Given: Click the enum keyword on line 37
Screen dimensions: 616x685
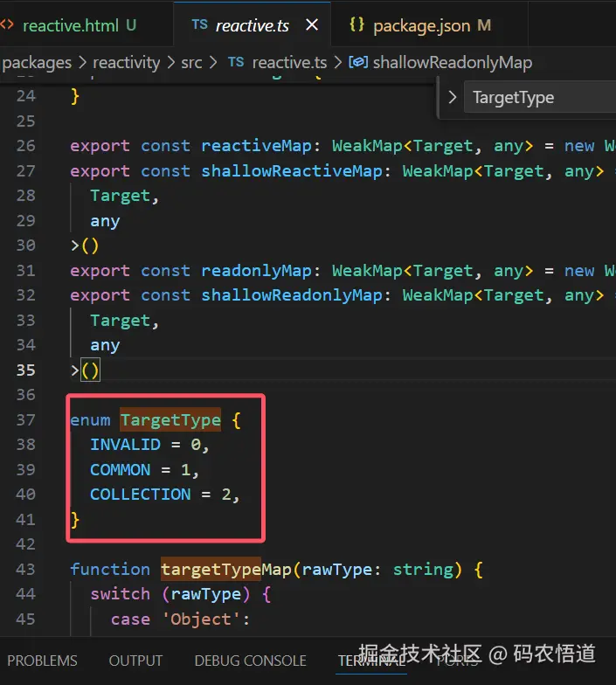Looking at the screenshot, I should pyautogui.click(x=91, y=419).
